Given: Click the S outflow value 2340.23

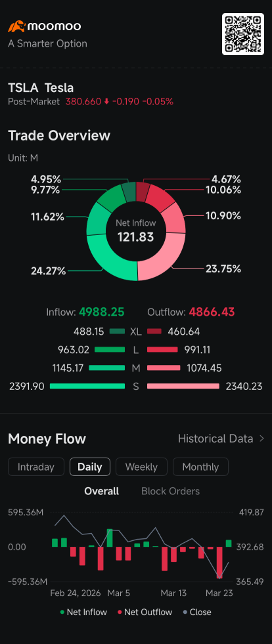Looking at the screenshot, I should [x=244, y=386].
